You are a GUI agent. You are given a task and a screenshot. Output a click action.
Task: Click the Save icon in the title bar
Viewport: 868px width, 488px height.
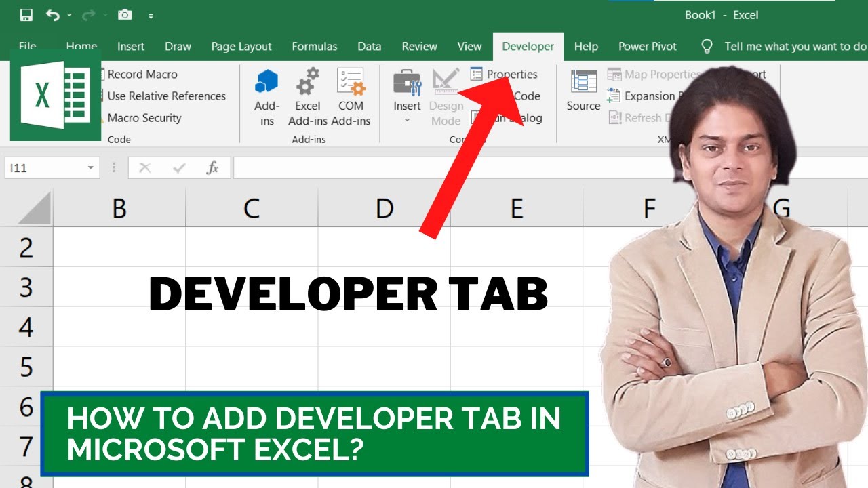[x=26, y=15]
